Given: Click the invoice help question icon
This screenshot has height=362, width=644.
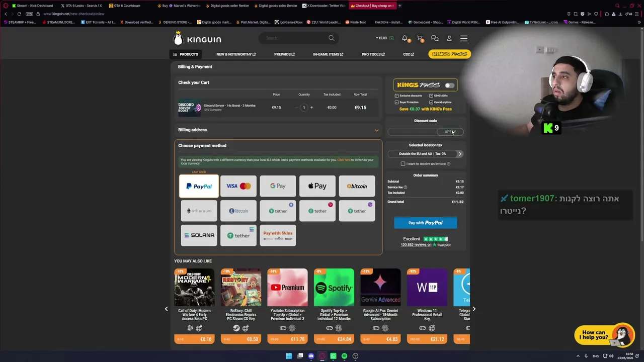Looking at the screenshot, I should [x=448, y=164].
